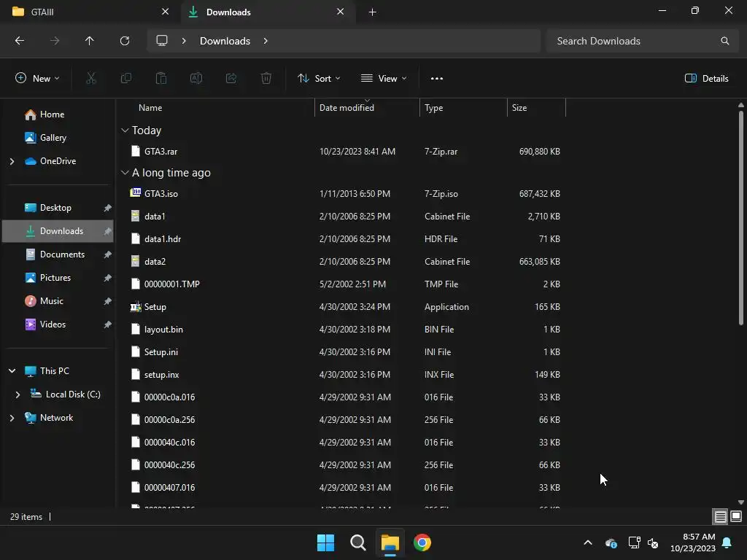The height and width of the screenshot is (560, 747).
Task: Click the Copy icon in toolbar
Action: [125, 78]
